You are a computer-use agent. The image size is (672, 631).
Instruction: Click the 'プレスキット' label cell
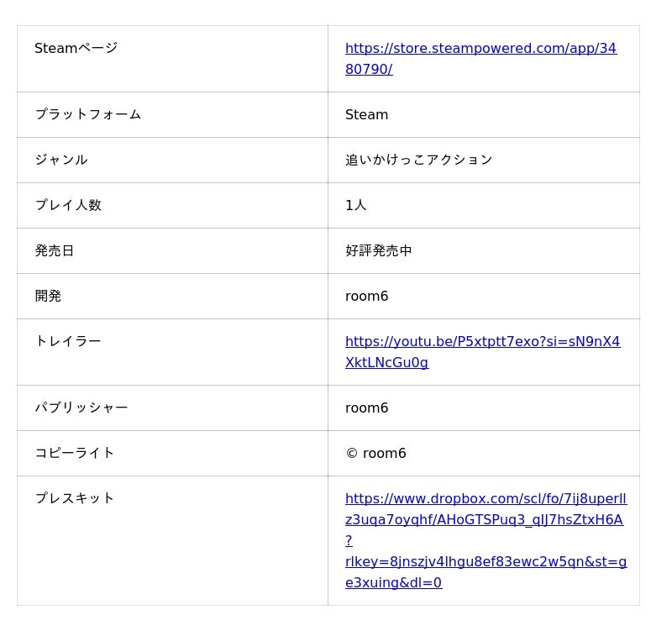point(74,498)
